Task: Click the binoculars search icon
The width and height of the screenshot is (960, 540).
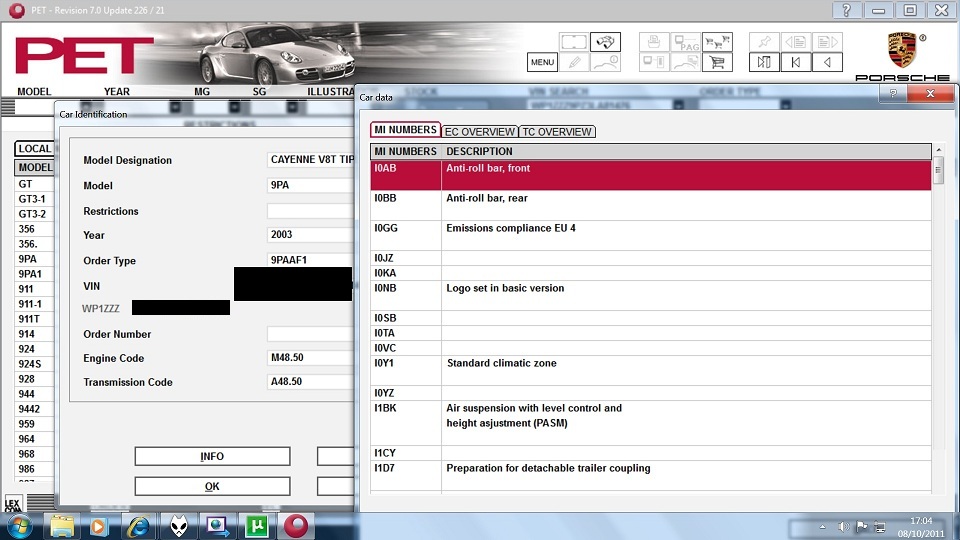Action: click(x=605, y=42)
